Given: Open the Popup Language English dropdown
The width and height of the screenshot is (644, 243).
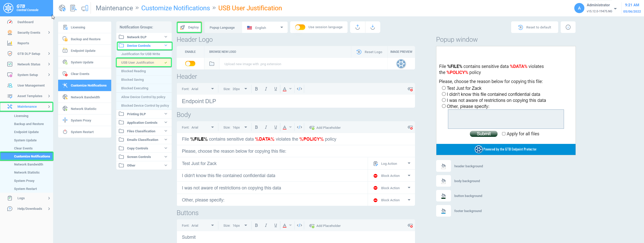Looking at the screenshot, I should [x=265, y=28].
